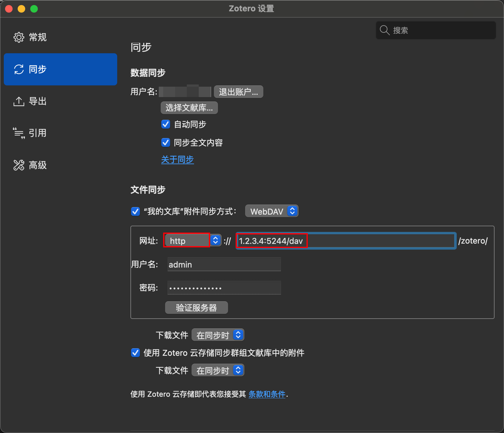The image size is (504, 433).
Task: Toggle the 我的文库 attachment sync checkbox
Action: pos(135,211)
